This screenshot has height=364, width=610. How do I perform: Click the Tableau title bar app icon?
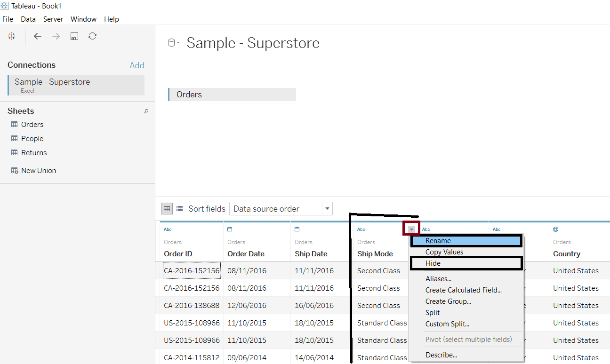[5, 6]
